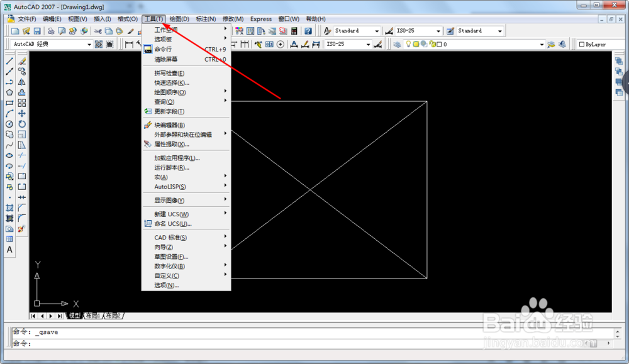Screen dimensions: 629x364
Task: Open the Help question mark icon
Action: [308, 31]
